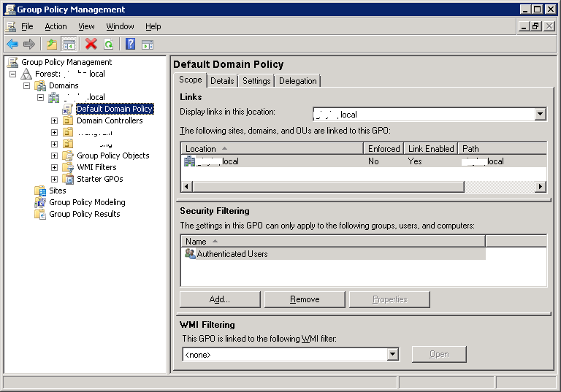Screen dimensions: 561x392
Task: Click the Properties button
Action: pos(389,299)
